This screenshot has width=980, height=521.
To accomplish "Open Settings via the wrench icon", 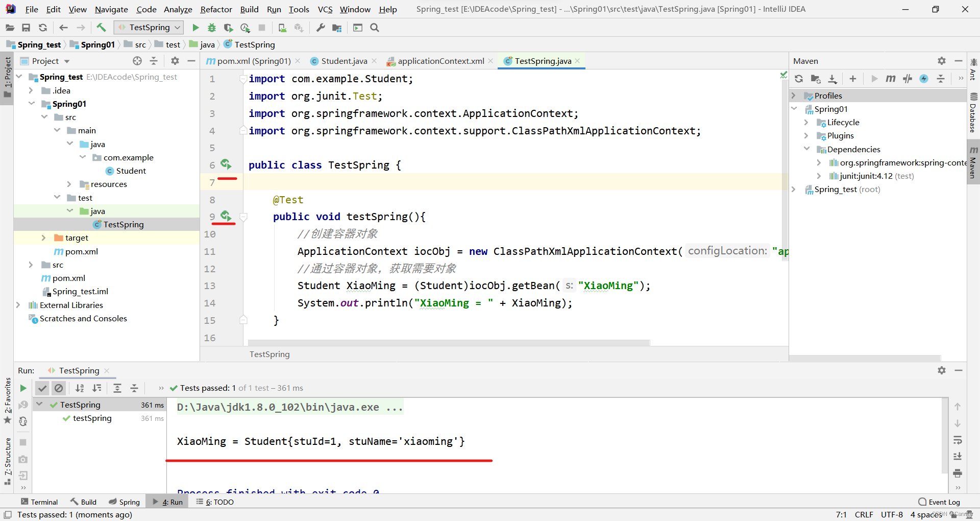I will click(x=320, y=28).
